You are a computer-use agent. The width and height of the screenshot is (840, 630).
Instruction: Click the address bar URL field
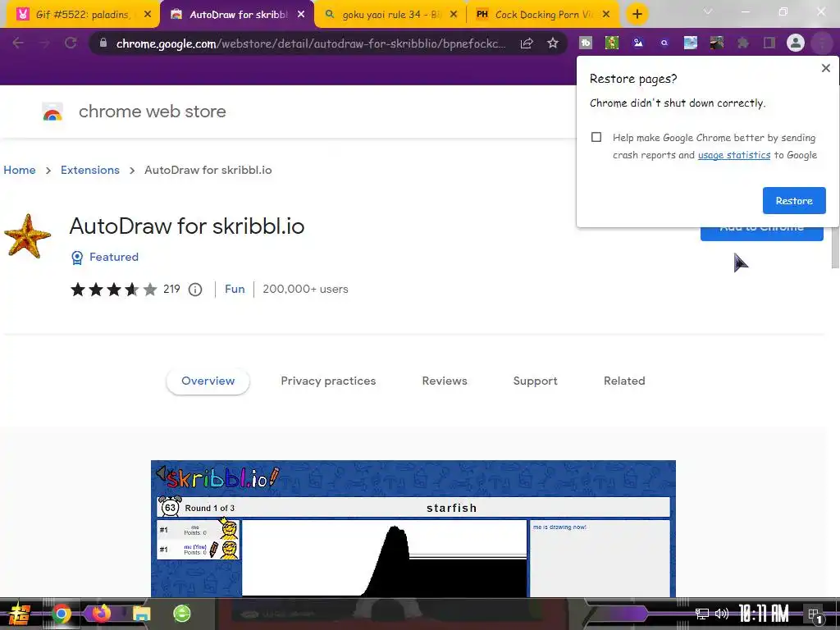(311, 43)
